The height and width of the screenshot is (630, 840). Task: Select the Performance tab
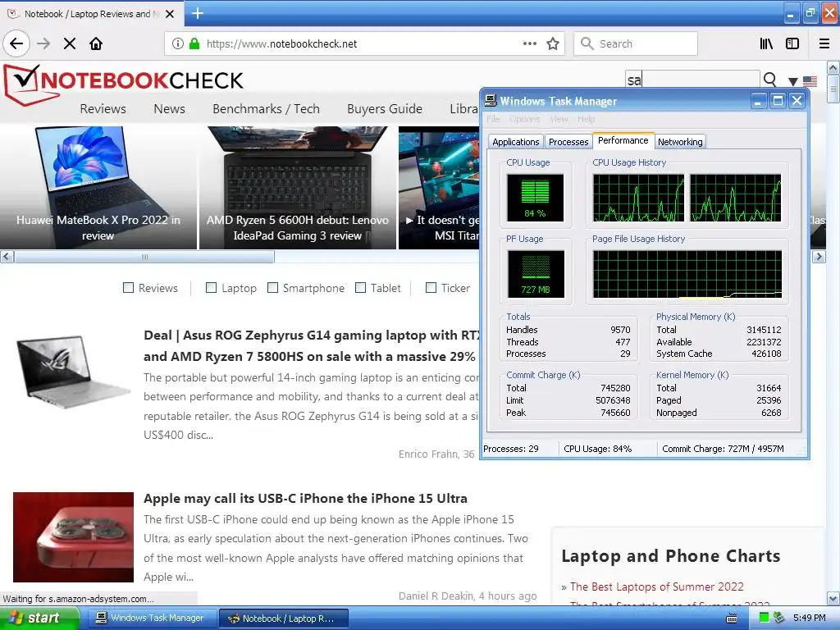[623, 140]
